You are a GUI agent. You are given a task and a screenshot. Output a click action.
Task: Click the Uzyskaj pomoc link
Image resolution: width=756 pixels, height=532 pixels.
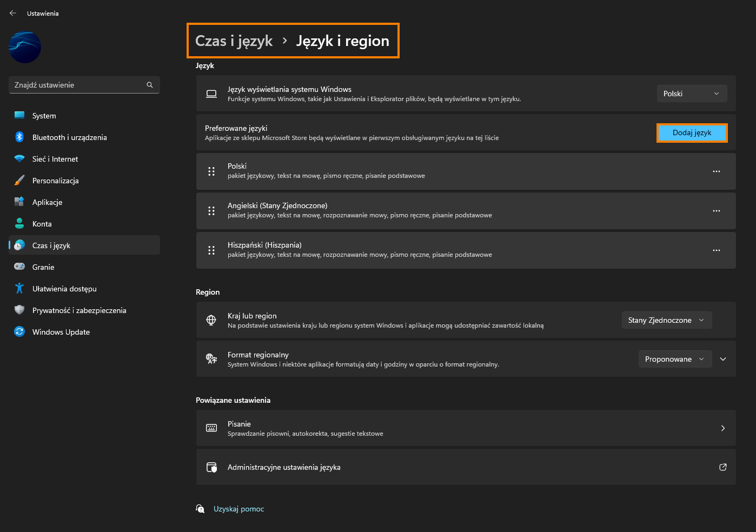[x=238, y=509]
